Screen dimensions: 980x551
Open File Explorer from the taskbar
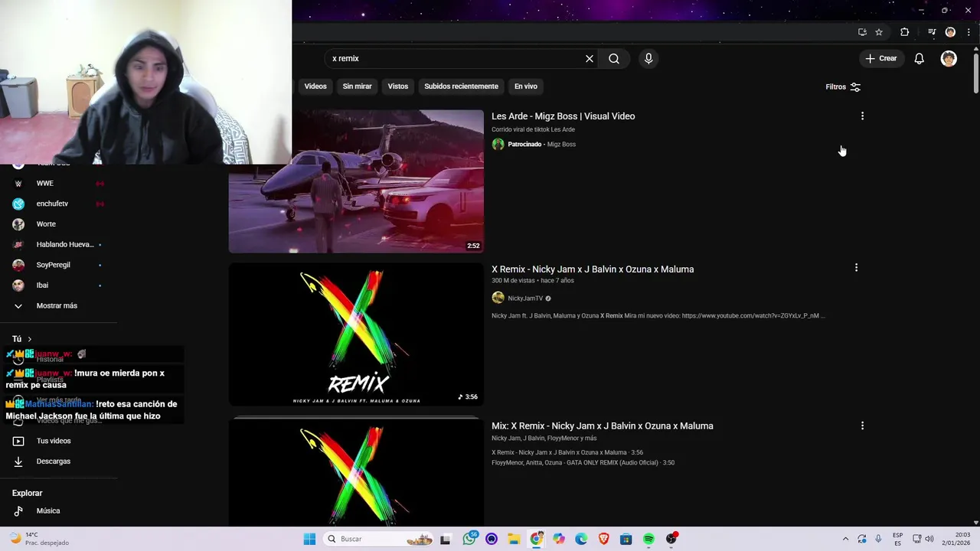click(x=514, y=539)
